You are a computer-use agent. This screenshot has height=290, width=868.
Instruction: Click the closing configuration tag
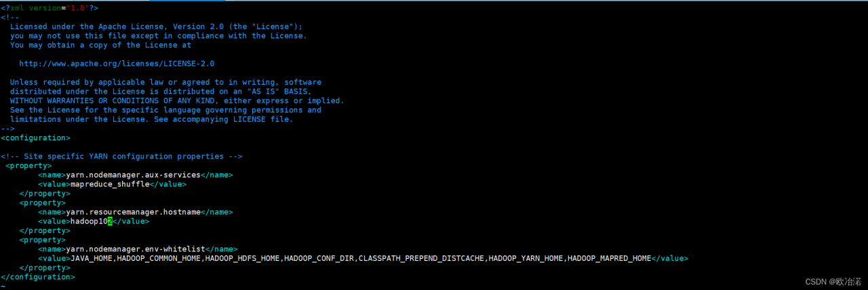[x=38, y=276]
